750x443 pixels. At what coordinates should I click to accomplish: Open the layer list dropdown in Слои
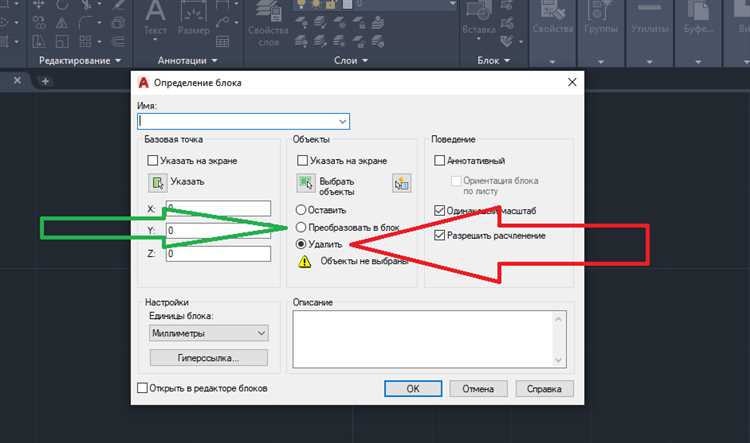(452, 4)
